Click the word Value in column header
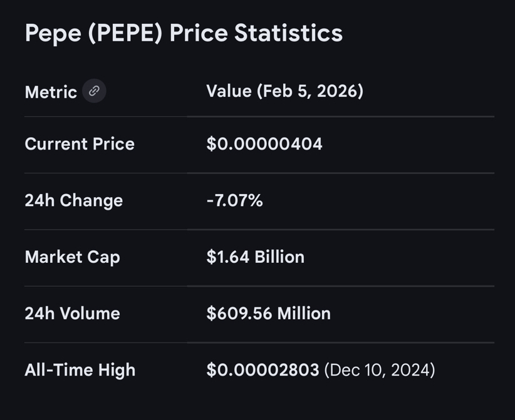This screenshot has height=420, width=515. pyautogui.click(x=229, y=91)
